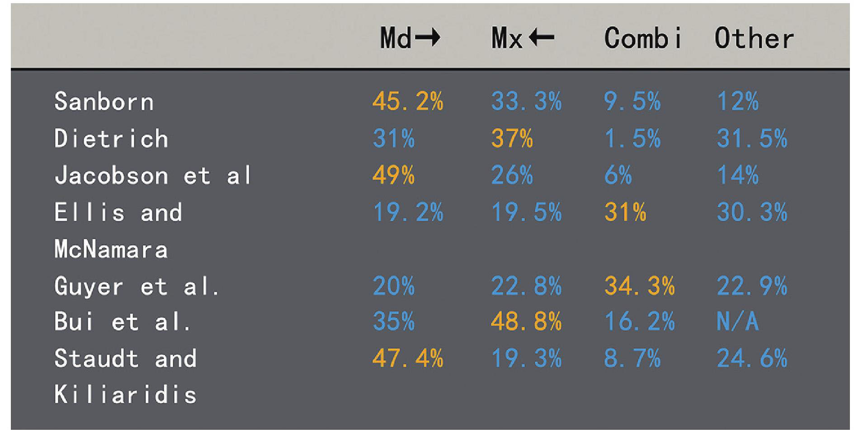868x433 pixels.
Task: Select the Jacobson et al row label
Action: (x=153, y=175)
